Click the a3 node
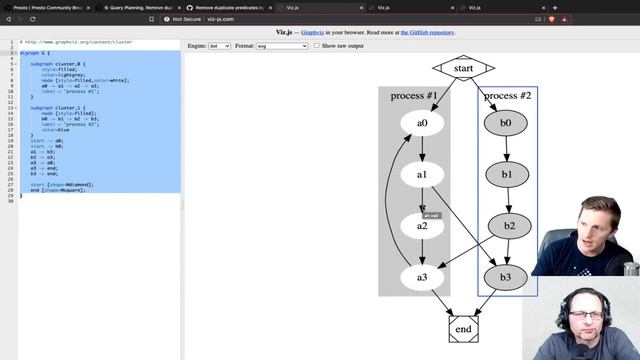The image size is (640, 360). (x=422, y=277)
